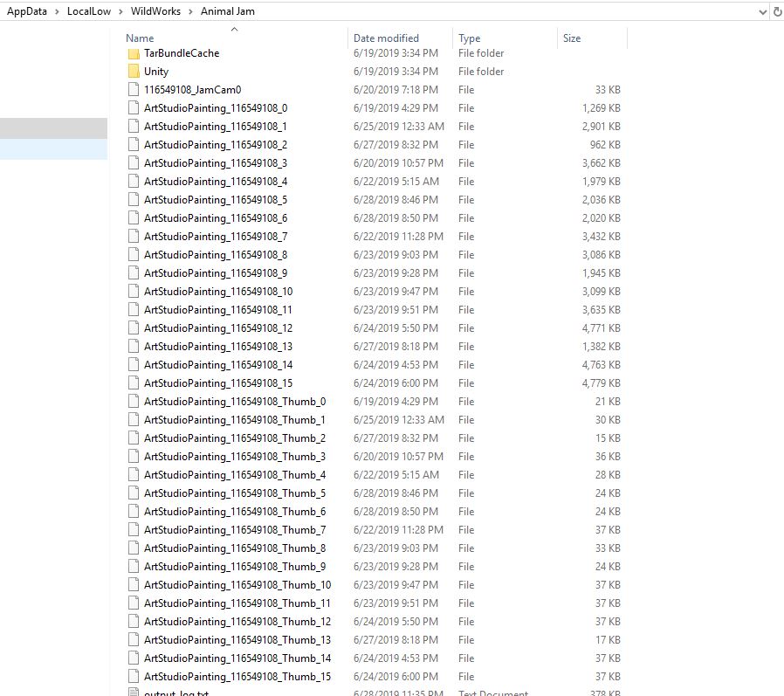Navigate to LocalLow in the breadcrumb

[88, 11]
